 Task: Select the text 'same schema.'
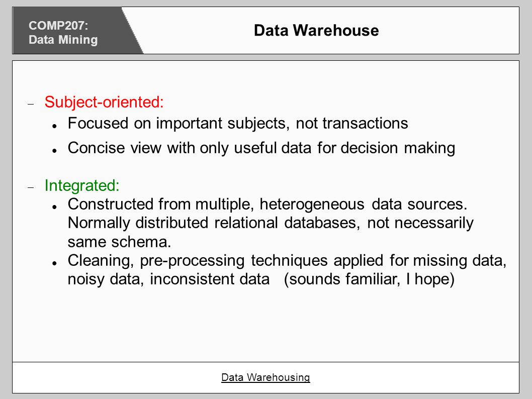pyautogui.click(x=119, y=242)
